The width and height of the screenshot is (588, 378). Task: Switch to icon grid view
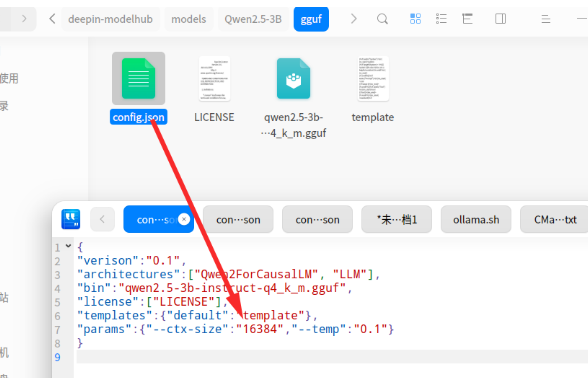coord(415,19)
